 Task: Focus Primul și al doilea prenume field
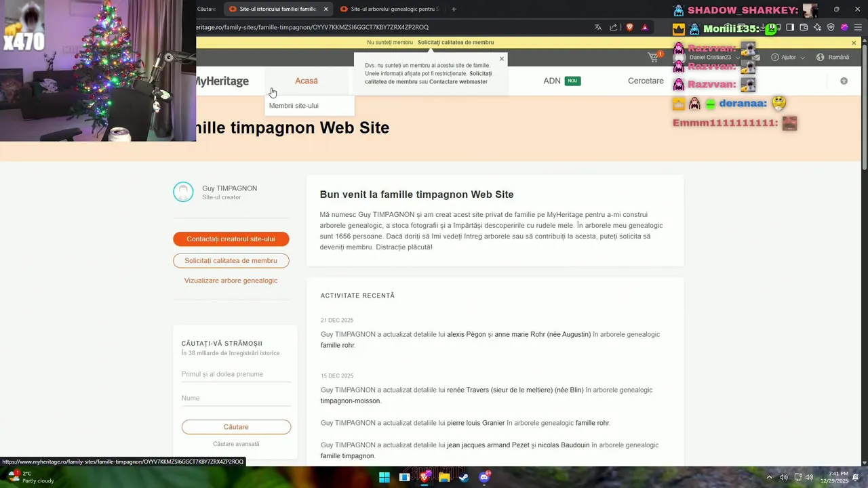point(236,374)
